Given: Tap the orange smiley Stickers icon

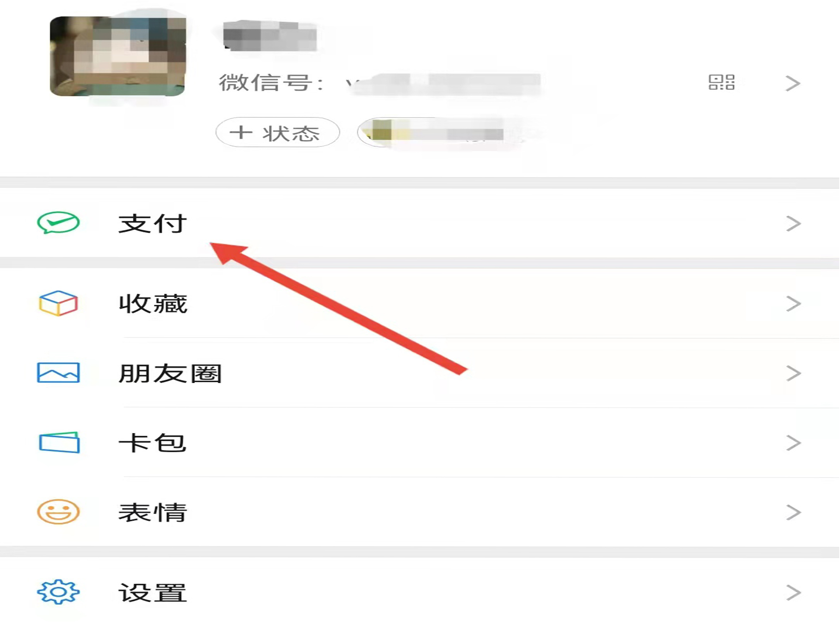Looking at the screenshot, I should (x=58, y=512).
